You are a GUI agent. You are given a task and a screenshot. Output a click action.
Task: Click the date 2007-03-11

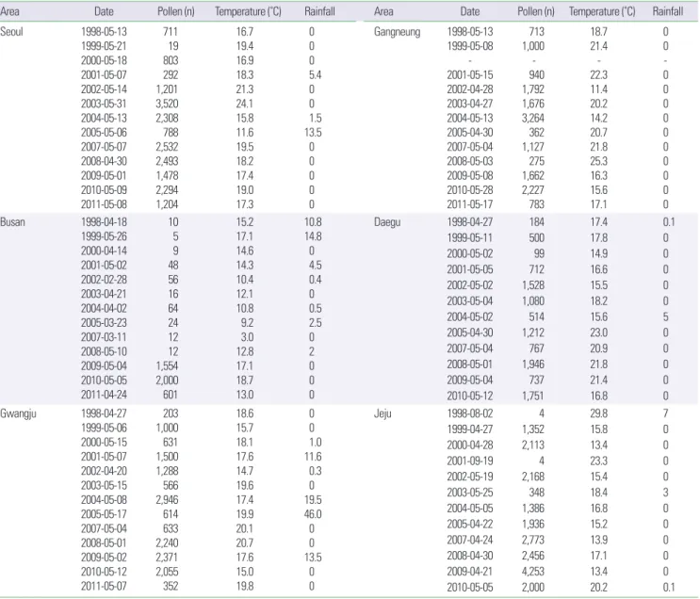pos(104,337)
